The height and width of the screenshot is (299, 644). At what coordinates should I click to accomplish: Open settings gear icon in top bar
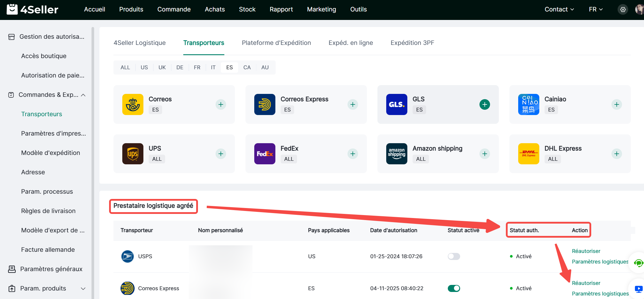(x=623, y=10)
